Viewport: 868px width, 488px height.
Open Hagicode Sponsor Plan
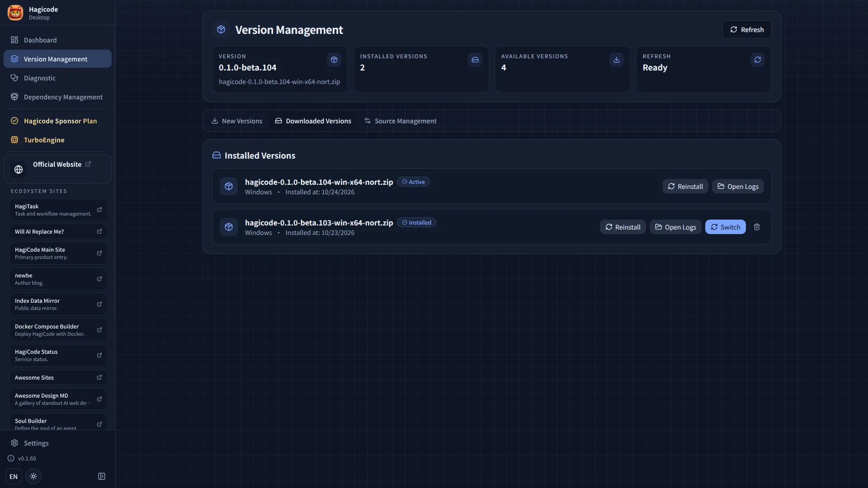coord(57,121)
